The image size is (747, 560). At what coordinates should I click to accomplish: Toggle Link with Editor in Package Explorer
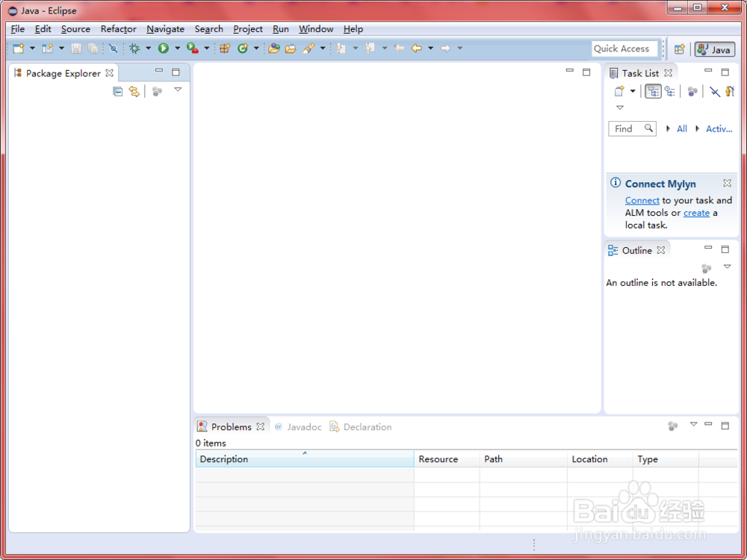coord(134,91)
